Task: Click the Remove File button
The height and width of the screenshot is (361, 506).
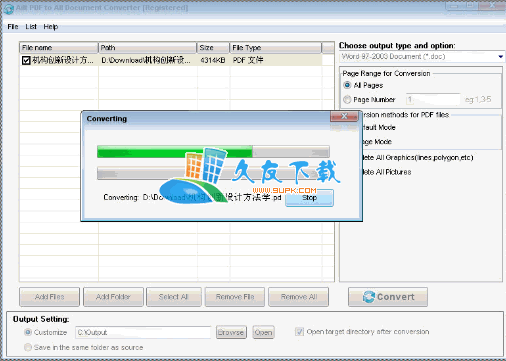Action: point(235,297)
